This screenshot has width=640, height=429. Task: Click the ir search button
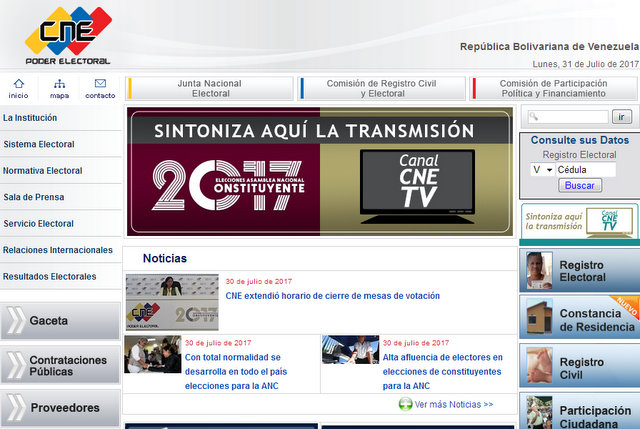[622, 117]
